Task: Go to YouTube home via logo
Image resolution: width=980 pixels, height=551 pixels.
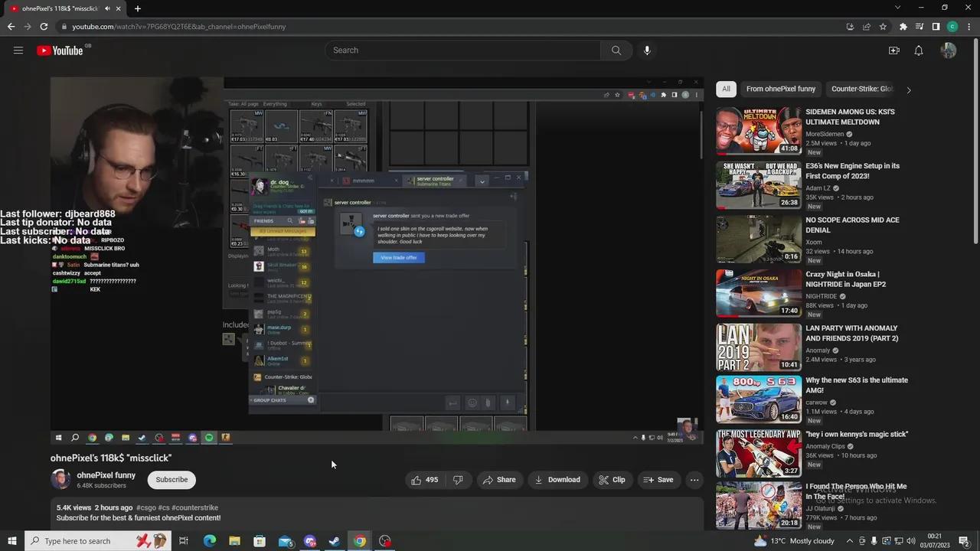Action: coord(60,51)
